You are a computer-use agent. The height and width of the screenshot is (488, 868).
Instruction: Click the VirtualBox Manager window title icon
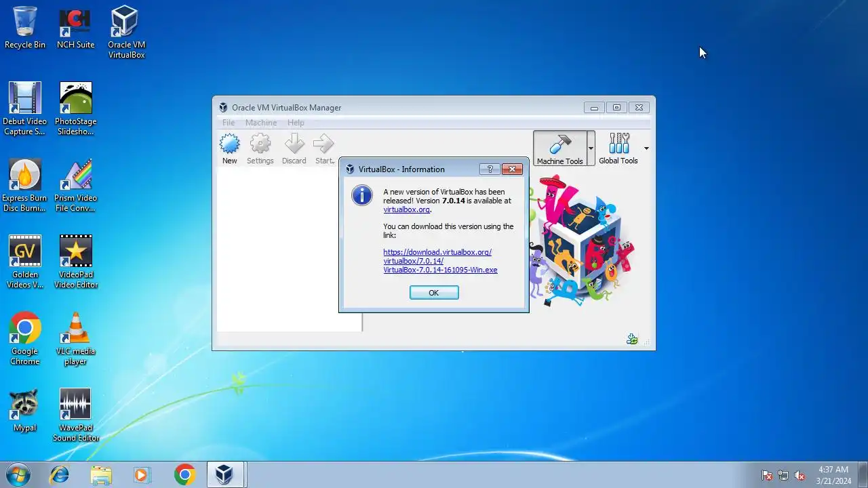pyautogui.click(x=223, y=108)
